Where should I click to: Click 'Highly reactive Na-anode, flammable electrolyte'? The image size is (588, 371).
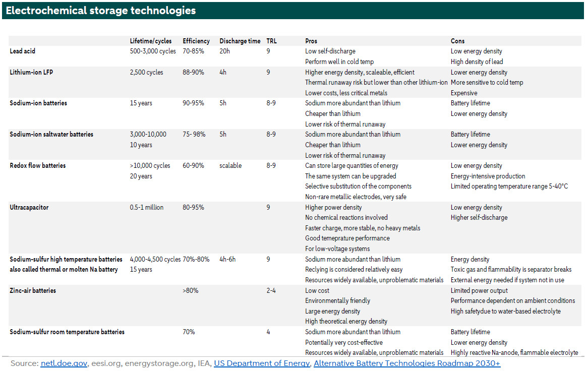coord(514,352)
